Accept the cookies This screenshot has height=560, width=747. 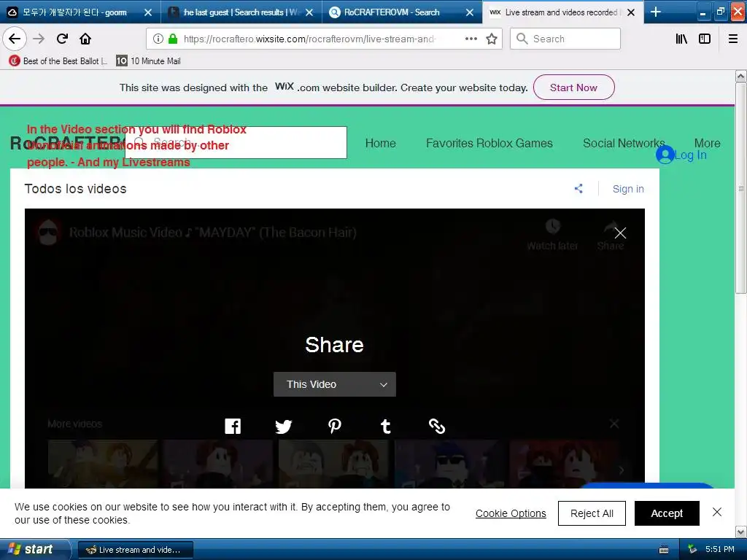pos(667,513)
